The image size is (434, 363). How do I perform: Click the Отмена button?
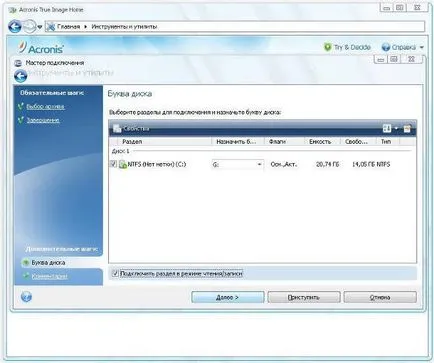click(x=380, y=297)
